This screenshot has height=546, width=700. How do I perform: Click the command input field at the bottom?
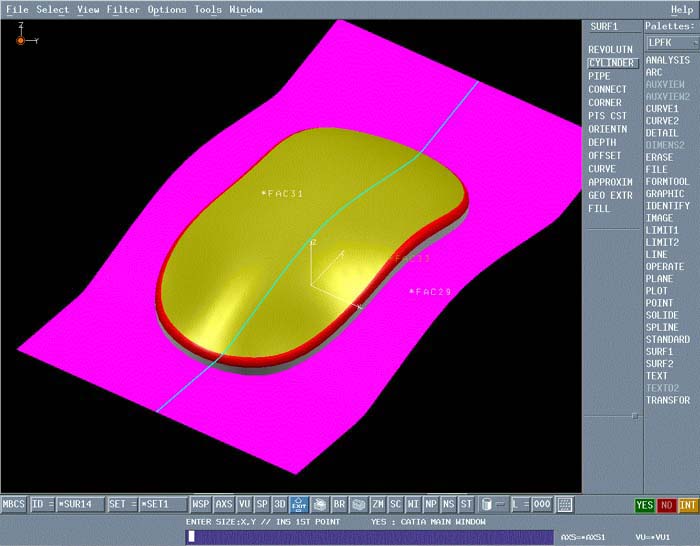[x=368, y=537]
